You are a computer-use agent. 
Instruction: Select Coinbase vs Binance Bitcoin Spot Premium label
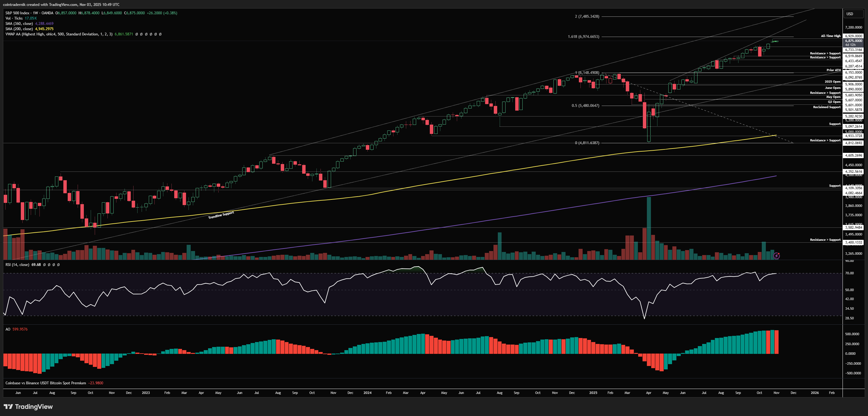click(x=45, y=383)
